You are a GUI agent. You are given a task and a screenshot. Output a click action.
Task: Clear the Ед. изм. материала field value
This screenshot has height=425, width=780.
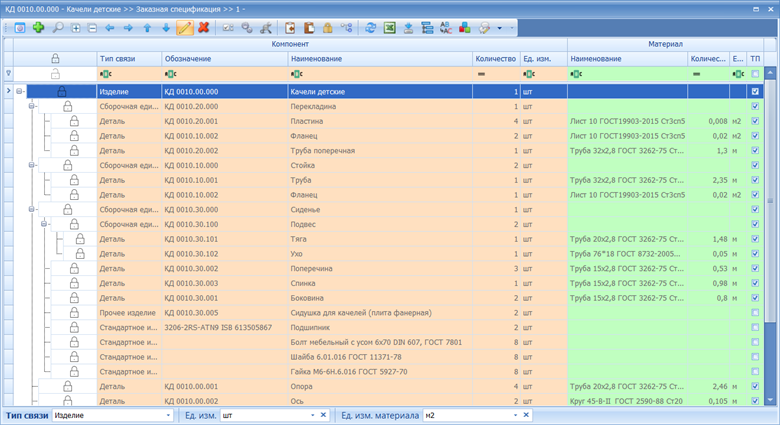click(x=526, y=415)
